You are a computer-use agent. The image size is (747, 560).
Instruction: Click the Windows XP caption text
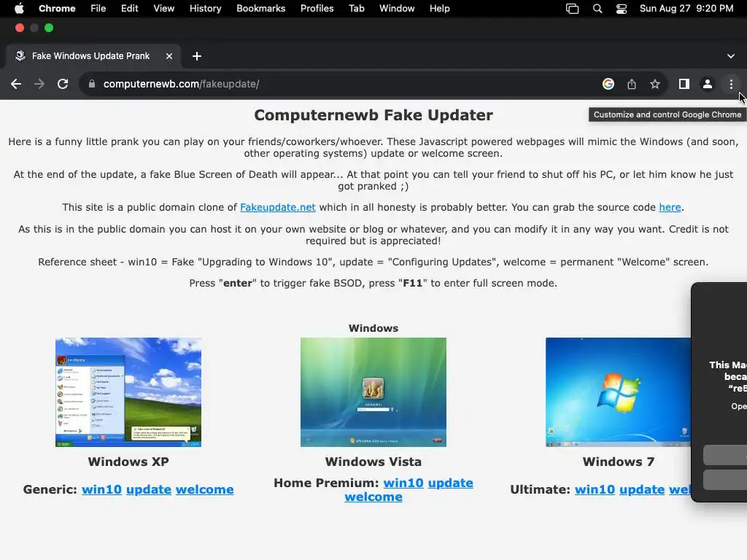click(x=128, y=462)
